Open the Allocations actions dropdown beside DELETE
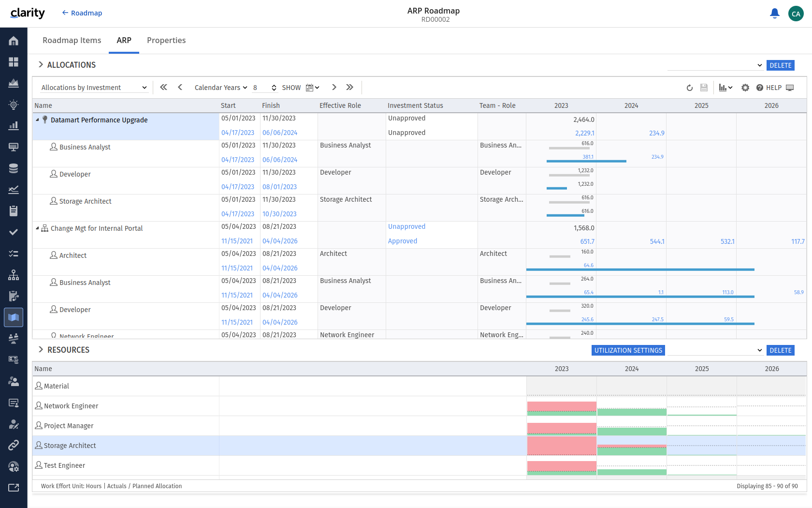 (x=715, y=65)
